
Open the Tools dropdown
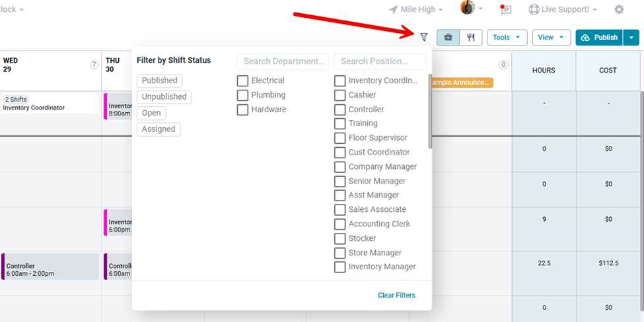[507, 38]
